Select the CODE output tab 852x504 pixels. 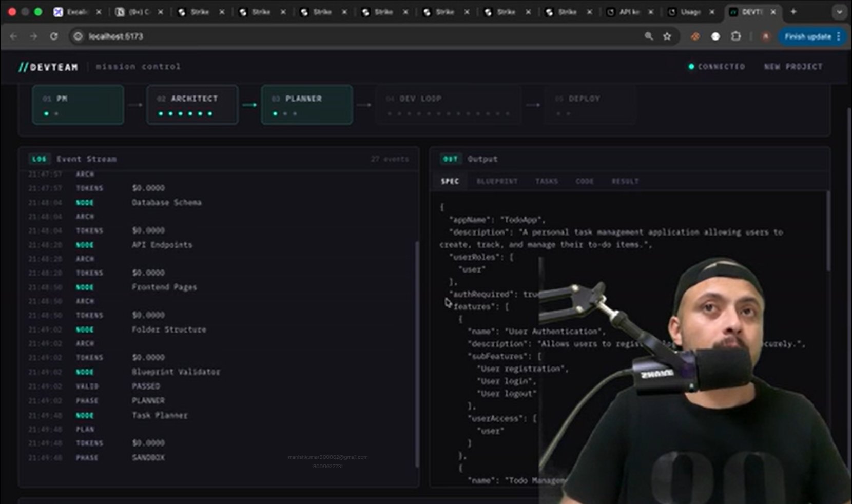pyautogui.click(x=584, y=181)
